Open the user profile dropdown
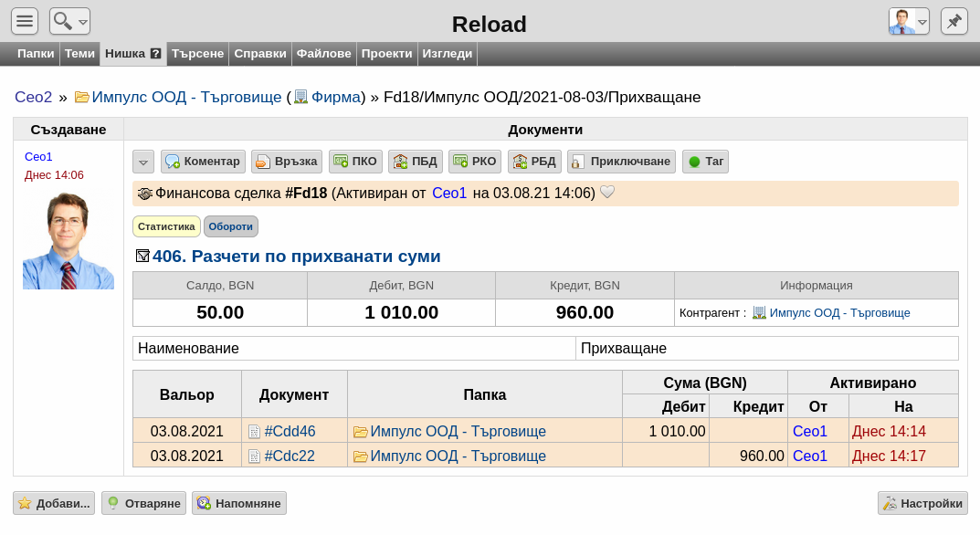This screenshot has width=980, height=535. tap(909, 21)
